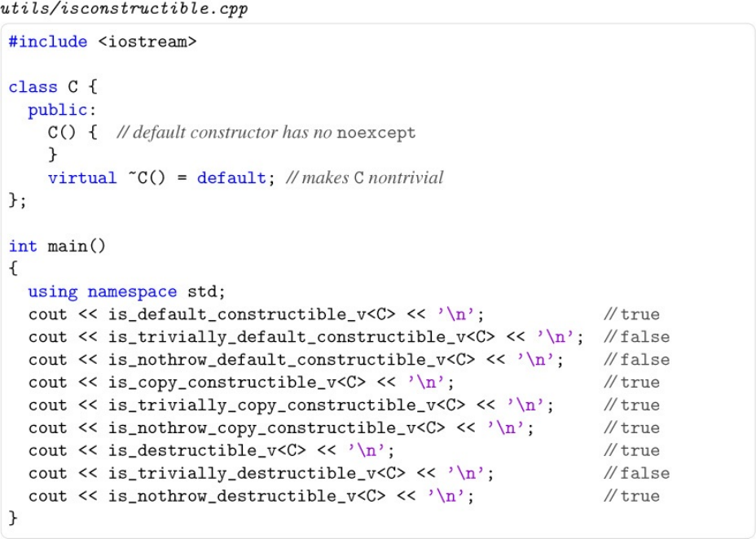The height and width of the screenshot is (539, 756).
Task: Click the comment 'makes C nontrivial'
Action: pyautogui.click(x=364, y=178)
